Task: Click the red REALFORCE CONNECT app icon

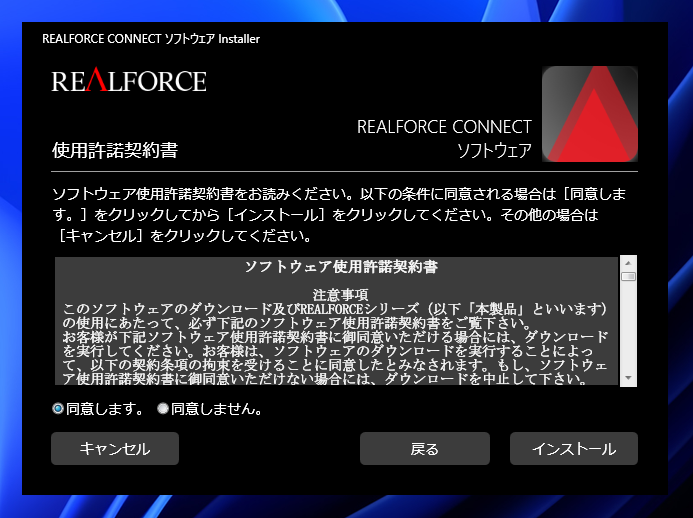Action: pos(590,114)
